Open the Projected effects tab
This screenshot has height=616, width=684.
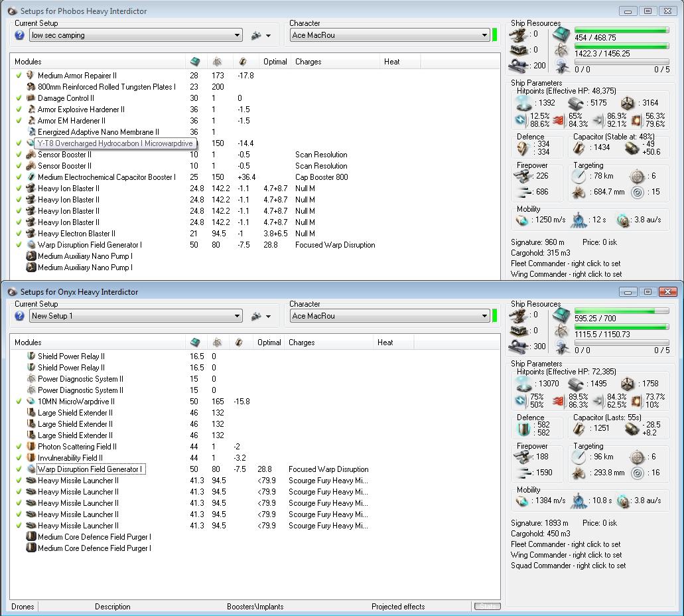[x=398, y=607]
